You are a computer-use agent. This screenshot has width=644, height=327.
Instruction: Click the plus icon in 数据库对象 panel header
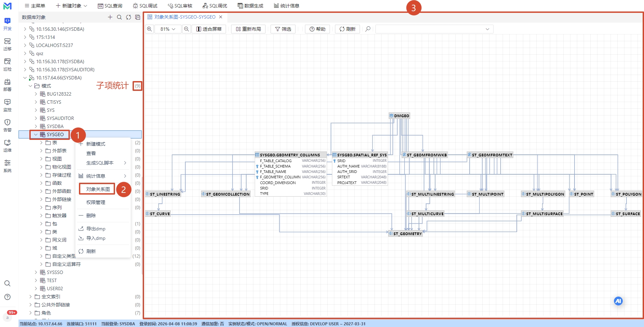110,17
